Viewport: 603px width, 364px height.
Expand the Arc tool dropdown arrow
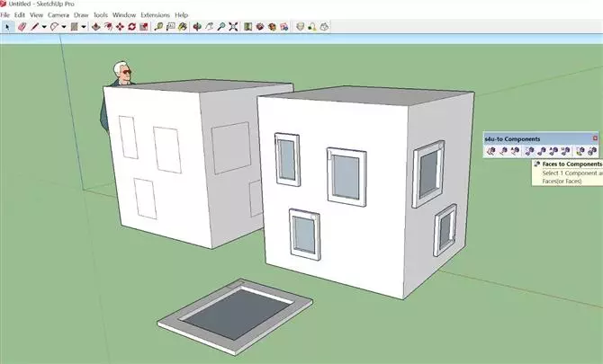click(64, 27)
